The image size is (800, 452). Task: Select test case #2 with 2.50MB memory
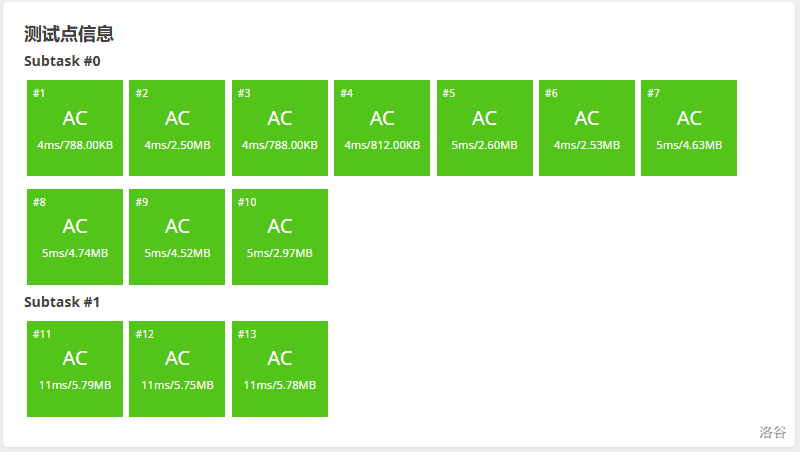pyautogui.click(x=177, y=128)
